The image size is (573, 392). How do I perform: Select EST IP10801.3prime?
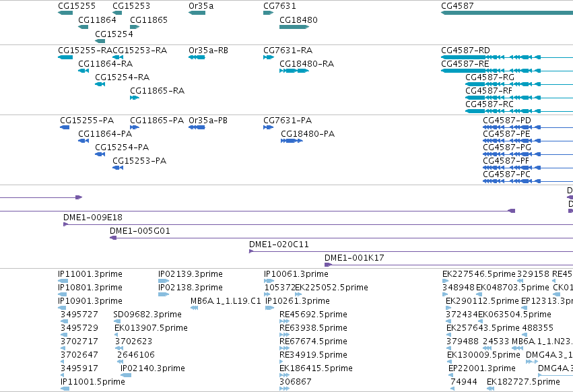tap(63, 294)
